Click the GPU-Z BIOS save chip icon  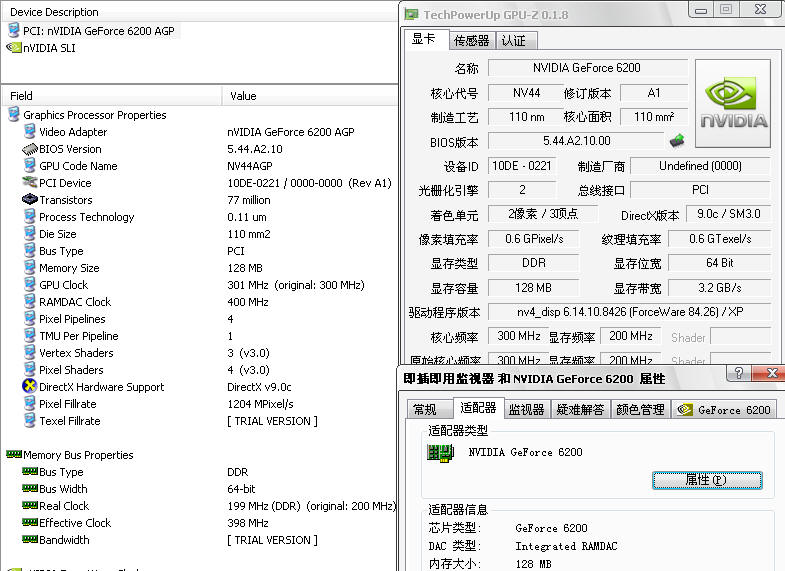click(676, 141)
